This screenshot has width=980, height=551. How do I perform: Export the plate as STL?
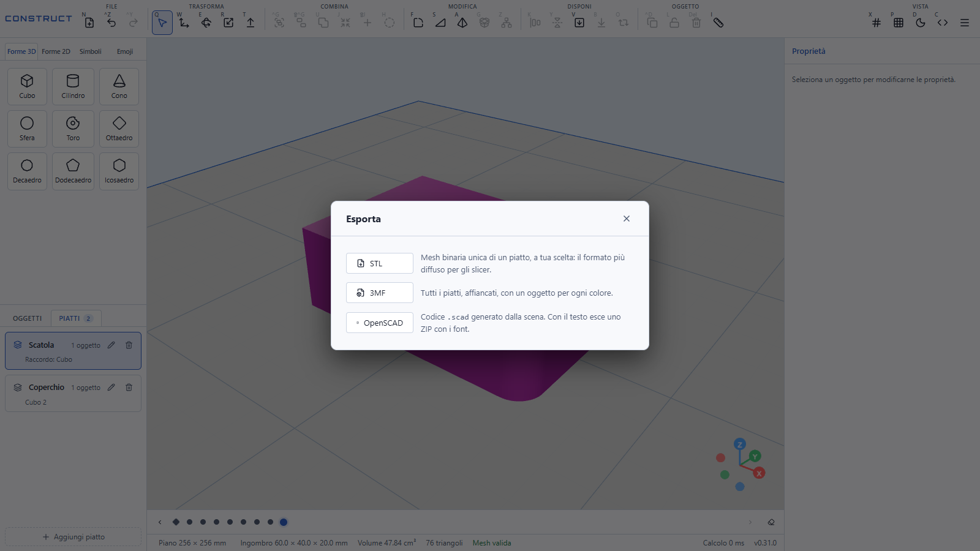coord(380,263)
